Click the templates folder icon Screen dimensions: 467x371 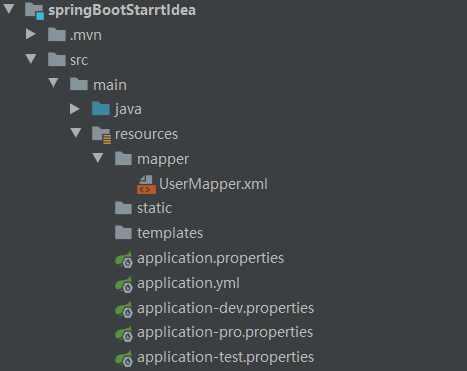coord(123,232)
